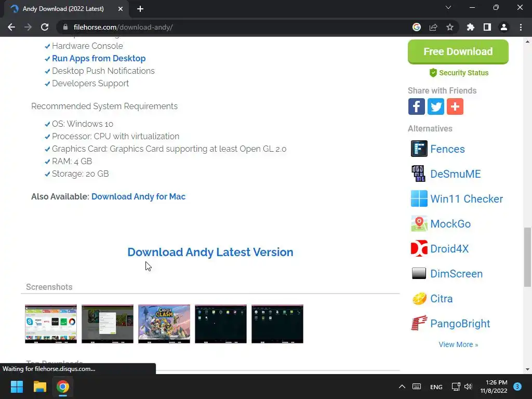Screen dimensions: 532x399
Task: Open the fourth dark screenshot thumbnail
Action: [x=221, y=324]
